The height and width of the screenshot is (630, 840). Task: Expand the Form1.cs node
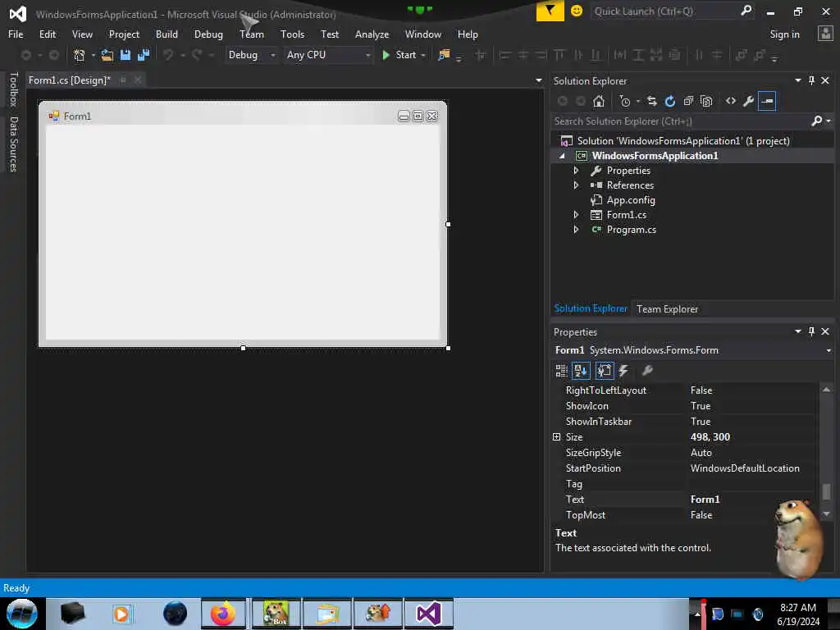click(576, 215)
